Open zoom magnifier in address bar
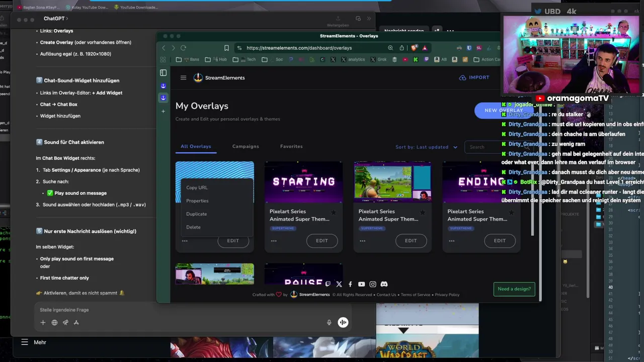This screenshot has height=362, width=644. [x=390, y=48]
